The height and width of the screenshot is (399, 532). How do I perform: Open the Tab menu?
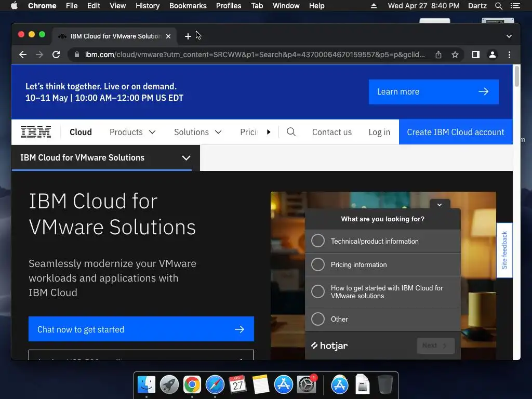pyautogui.click(x=257, y=6)
